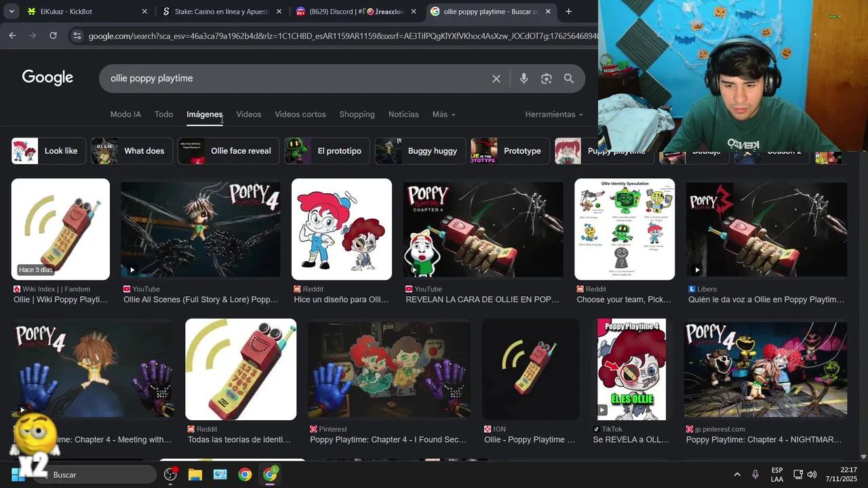The width and height of the screenshot is (868, 488).
Task: Select the Videos search tab
Action: 249,115
